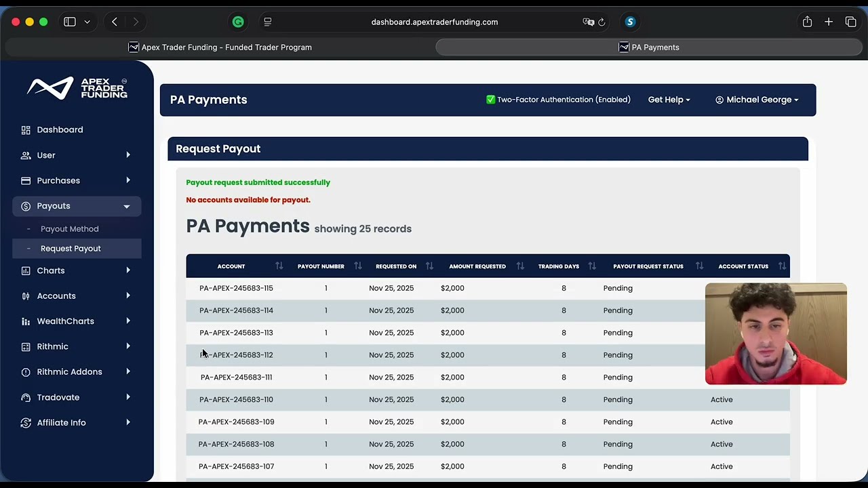Click the green Grammarly extension icon
868x488 pixels.
pos(238,22)
